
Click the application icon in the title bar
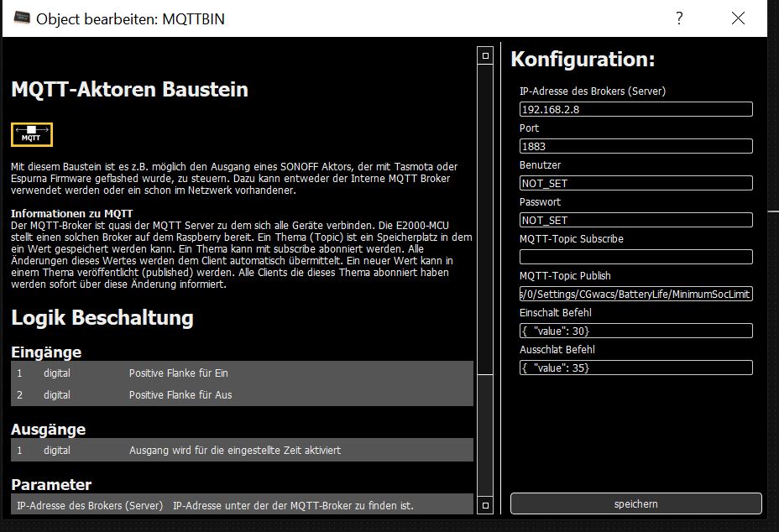22,18
